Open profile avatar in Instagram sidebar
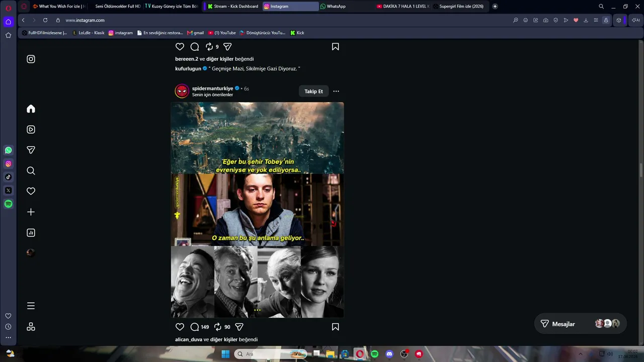Screen dimensions: 644x362 coord(31,252)
